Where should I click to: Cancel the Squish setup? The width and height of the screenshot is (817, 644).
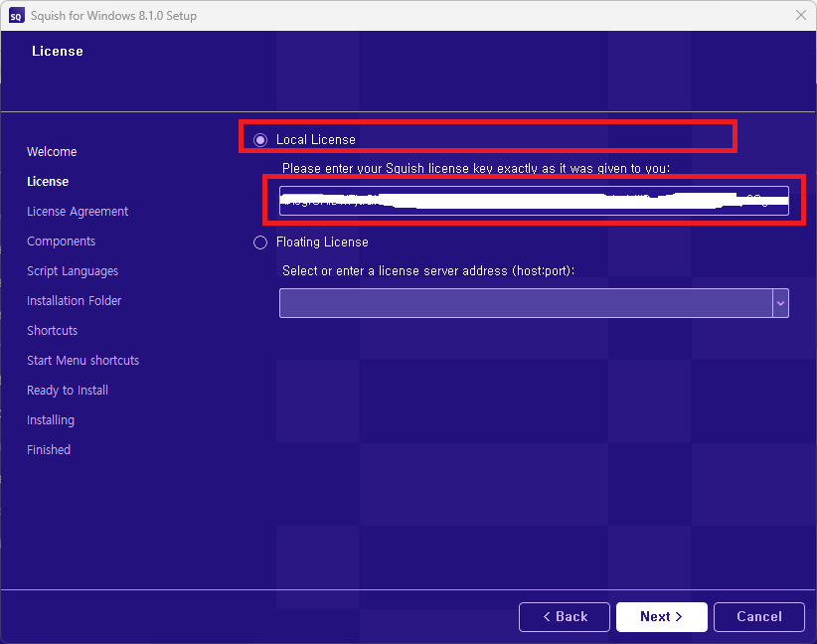point(759,617)
